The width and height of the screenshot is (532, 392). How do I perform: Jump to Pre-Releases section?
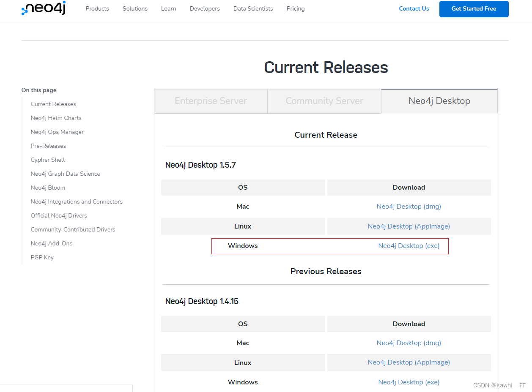click(48, 146)
